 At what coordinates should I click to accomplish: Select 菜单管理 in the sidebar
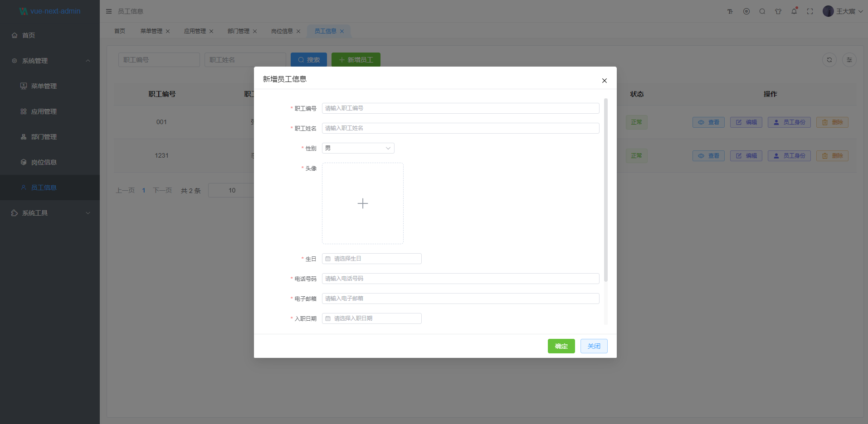(44, 86)
